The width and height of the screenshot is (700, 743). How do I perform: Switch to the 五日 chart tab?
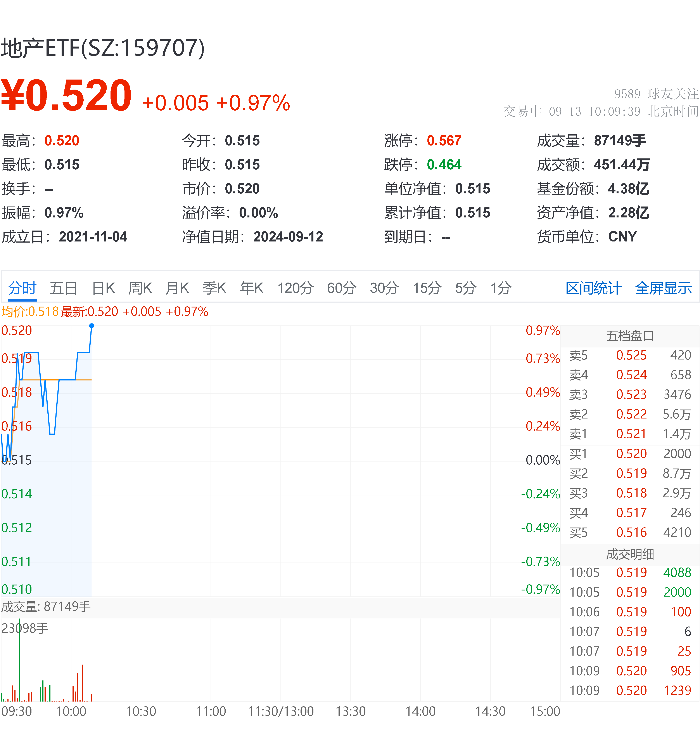click(x=64, y=288)
